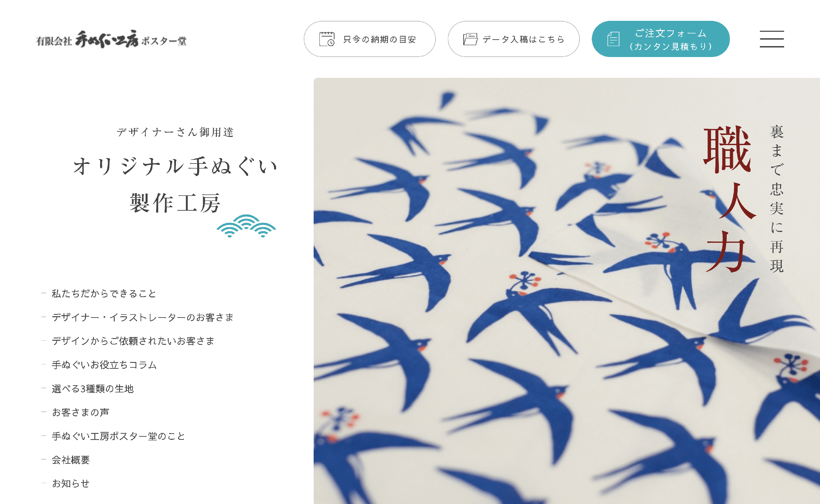This screenshot has width=820, height=504.
Task: Click the red 職人力 vertical heading
Action: [728, 199]
